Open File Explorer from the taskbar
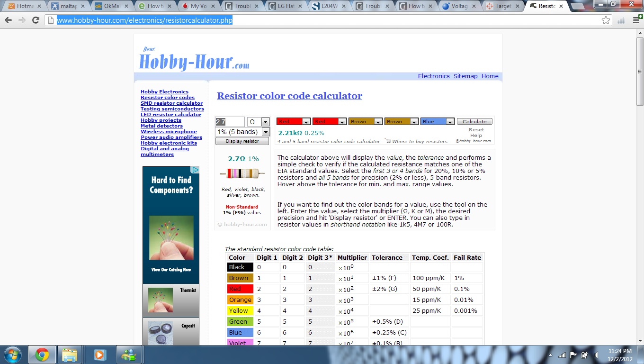Viewport: 644px width, 364px height. pyautogui.click(x=70, y=355)
